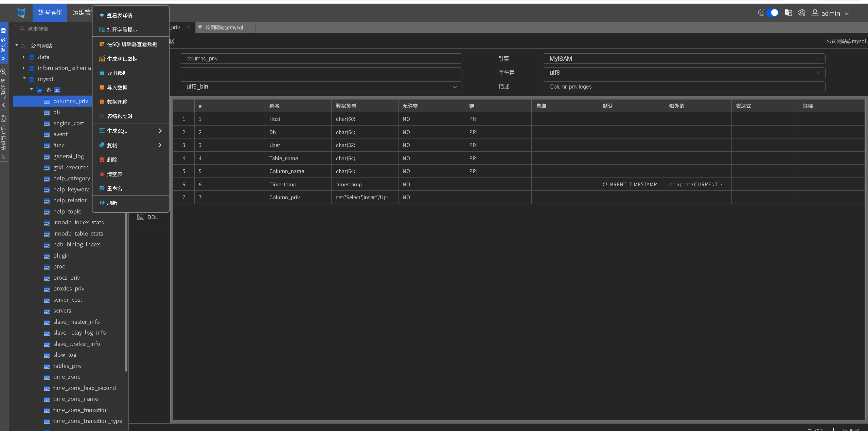Open the saved queries sidebar icon
This screenshot has height=431, width=868.
coord(3,119)
